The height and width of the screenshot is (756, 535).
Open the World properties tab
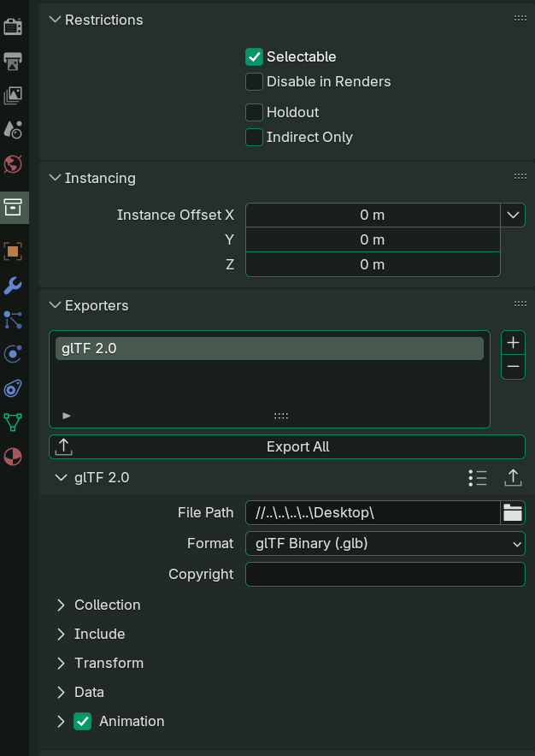tap(13, 164)
